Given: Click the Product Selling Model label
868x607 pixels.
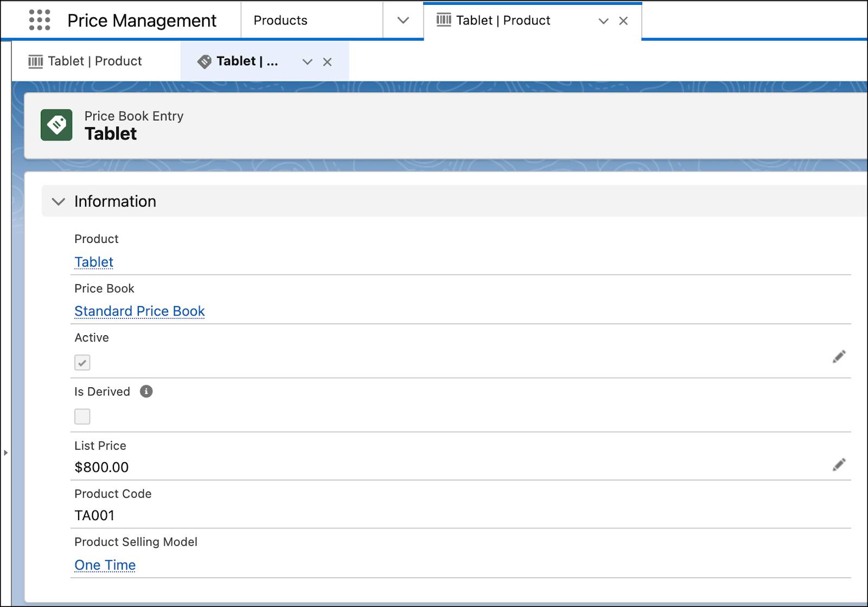Looking at the screenshot, I should pos(136,542).
